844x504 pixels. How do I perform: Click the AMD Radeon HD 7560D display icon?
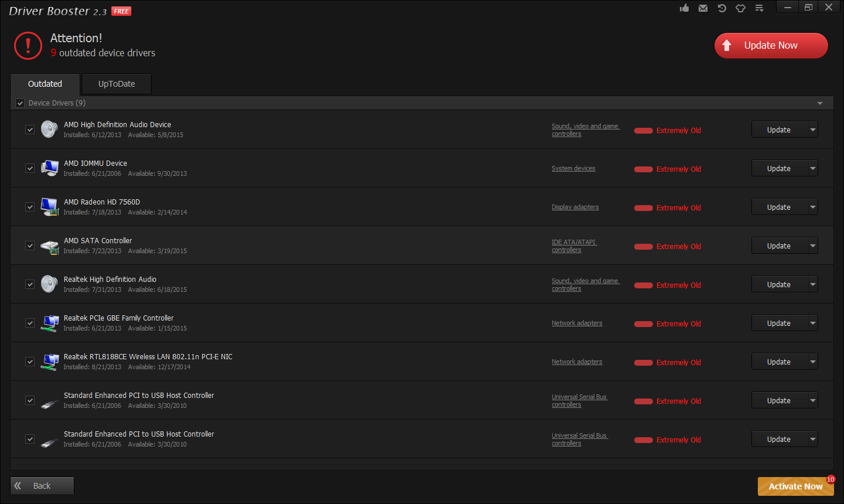pyautogui.click(x=49, y=207)
